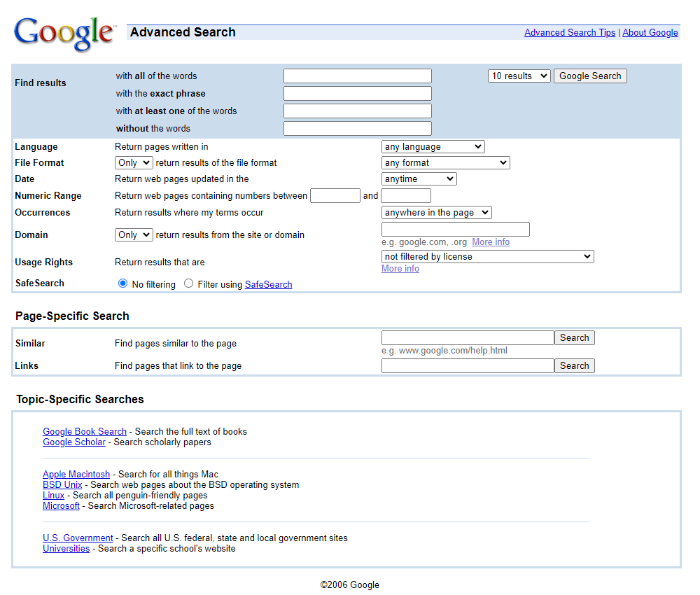Viewport: 700px width, 595px height.
Task: Open Google Scholar link
Action: [x=74, y=442]
